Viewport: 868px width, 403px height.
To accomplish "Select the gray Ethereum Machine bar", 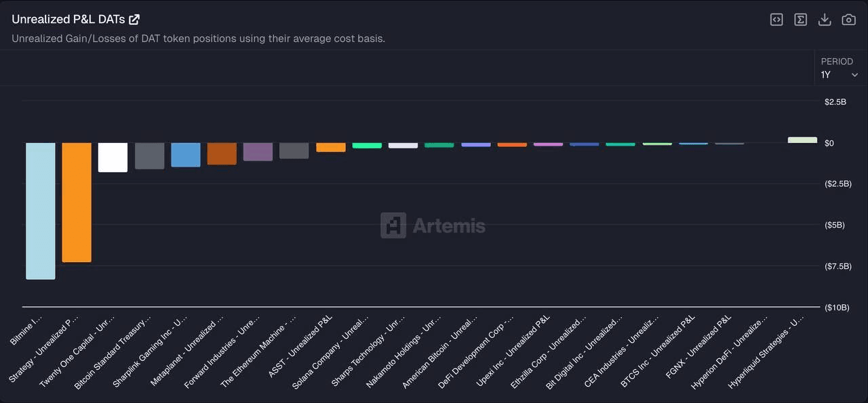I will 294,150.
